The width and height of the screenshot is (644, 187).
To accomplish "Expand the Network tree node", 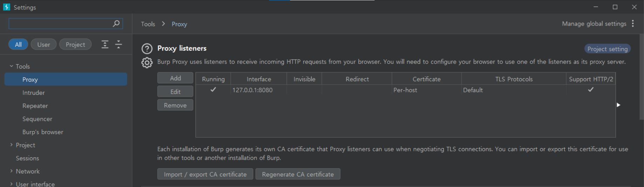I will [11, 171].
